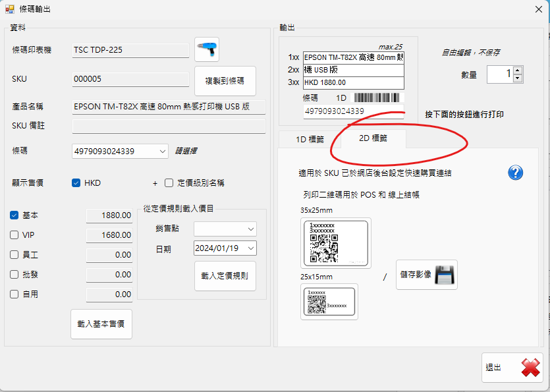This screenshot has height=392, width=550.
Task: Click the 複製到條碼 button
Action: (225, 81)
